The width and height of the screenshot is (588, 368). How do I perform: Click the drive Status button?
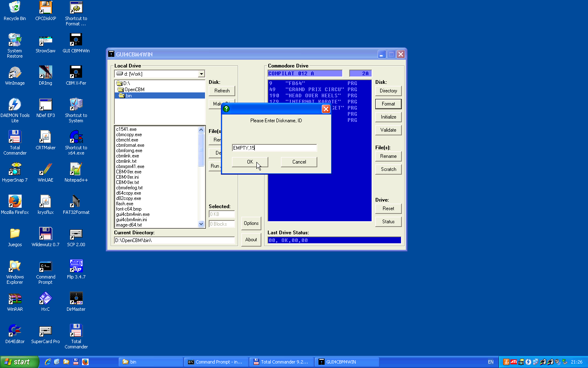388,222
